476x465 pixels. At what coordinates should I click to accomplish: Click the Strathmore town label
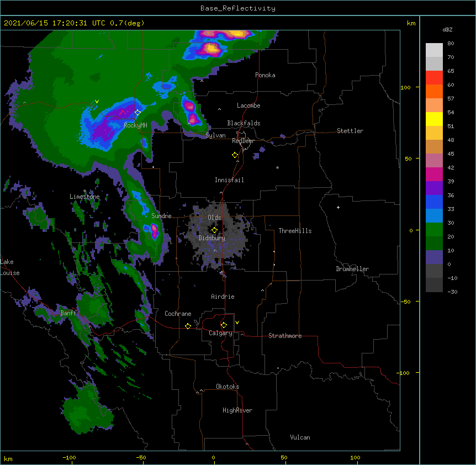point(285,336)
